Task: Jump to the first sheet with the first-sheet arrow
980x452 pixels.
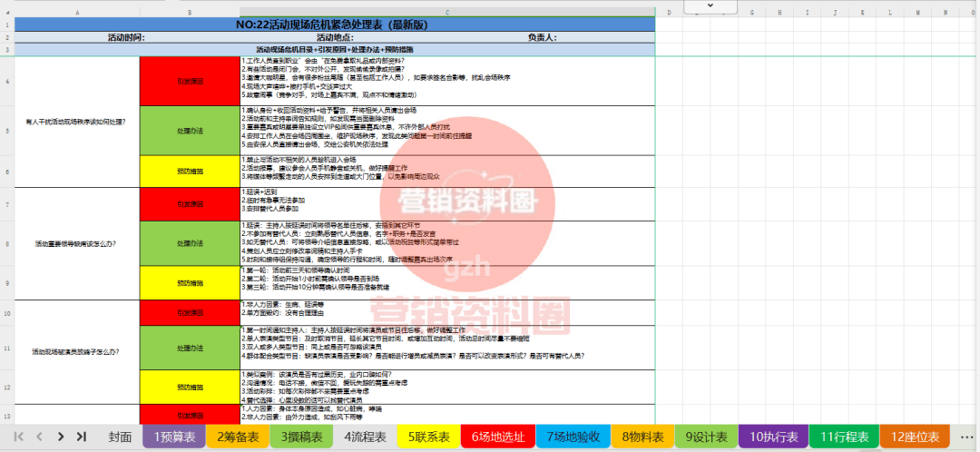Action: [x=18, y=437]
